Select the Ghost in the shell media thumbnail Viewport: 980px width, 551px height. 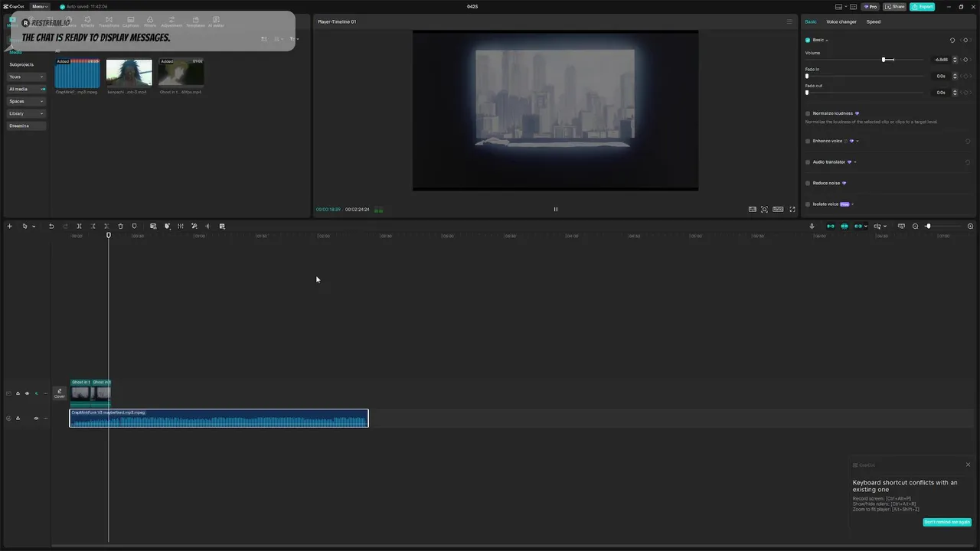[x=181, y=73]
